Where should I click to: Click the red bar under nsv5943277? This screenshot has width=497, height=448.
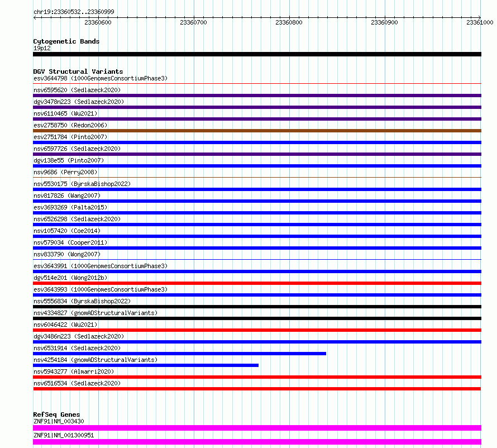pyautogui.click(x=257, y=377)
